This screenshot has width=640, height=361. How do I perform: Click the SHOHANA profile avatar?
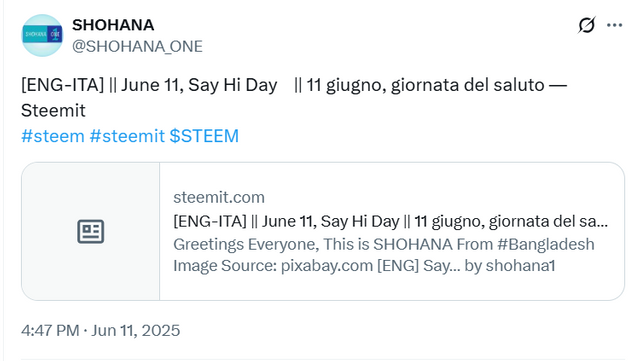click(x=42, y=35)
